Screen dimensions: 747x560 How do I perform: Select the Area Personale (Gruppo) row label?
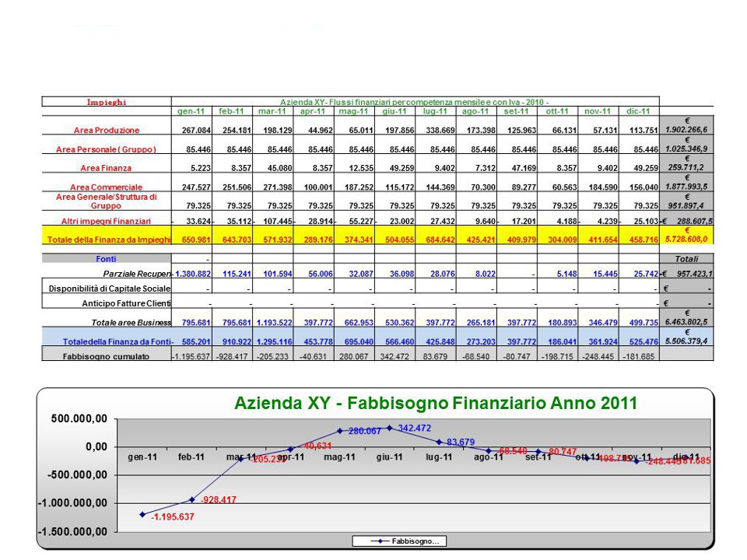coord(107,149)
